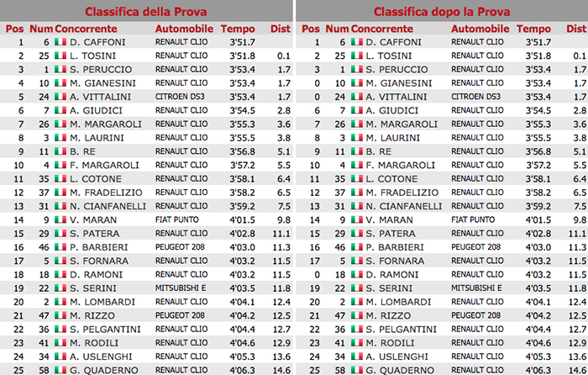Viewport: 588px width, 375px height.
Task: Click Automobile header in Classifica della Prova
Action: 184,29
